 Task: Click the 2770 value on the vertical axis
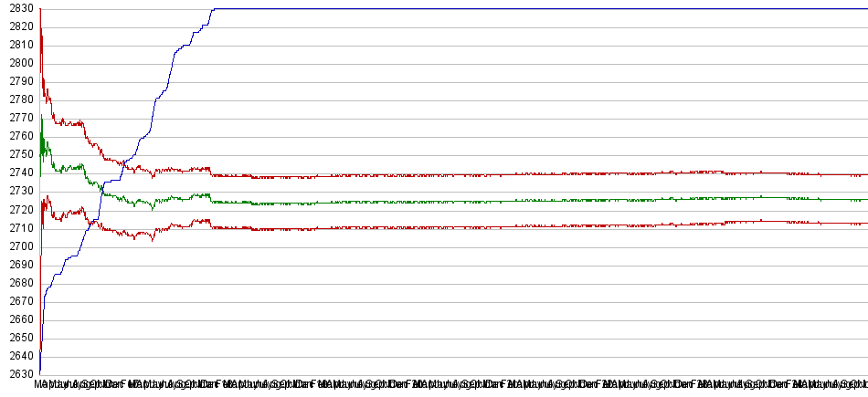(17, 118)
